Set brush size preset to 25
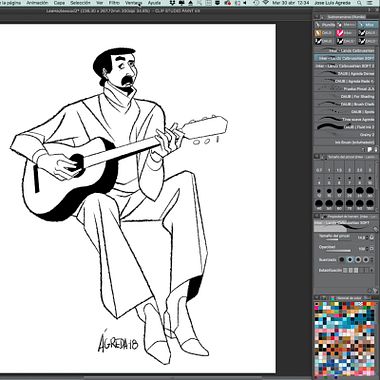Viewport: 380px width, 380px height. tap(359, 193)
